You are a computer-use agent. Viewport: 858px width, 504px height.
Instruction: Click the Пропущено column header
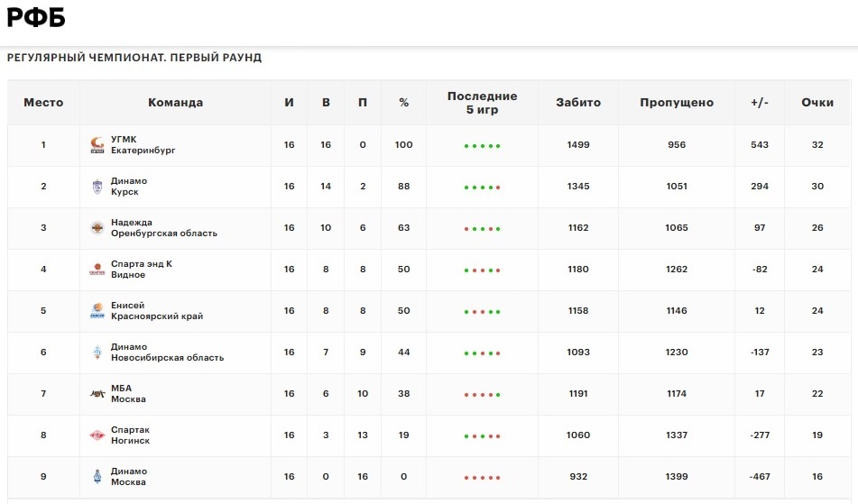(677, 103)
